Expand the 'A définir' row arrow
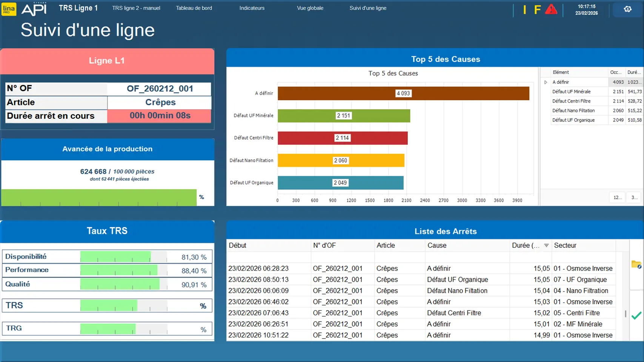Screen dimensions: 644x362 coord(546,82)
